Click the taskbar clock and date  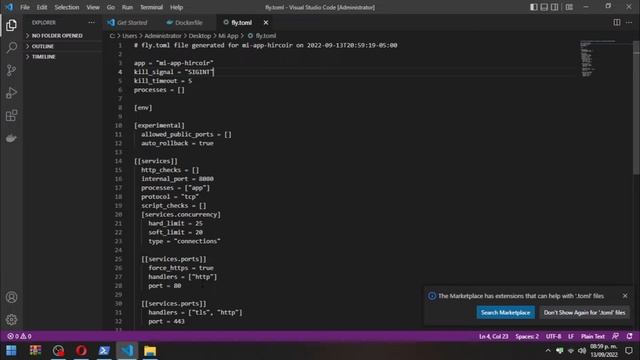[604, 351]
